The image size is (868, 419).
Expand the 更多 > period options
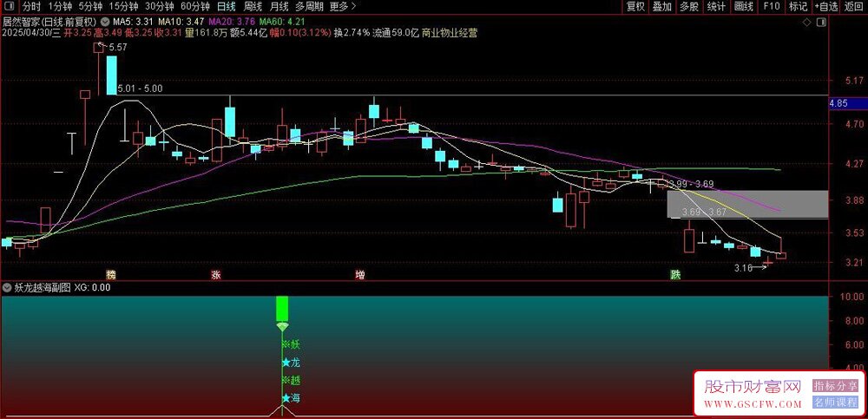click(343, 7)
